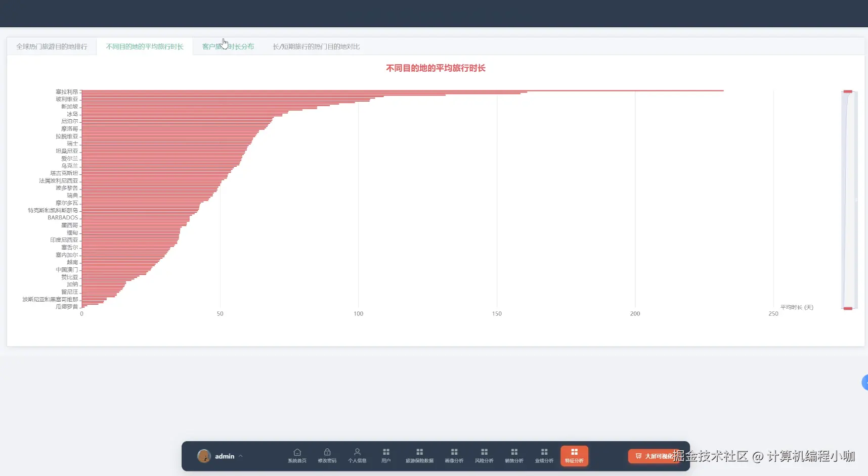Select the 不同目的地的平均旅行时长 tab
The image size is (868, 476).
145,46
